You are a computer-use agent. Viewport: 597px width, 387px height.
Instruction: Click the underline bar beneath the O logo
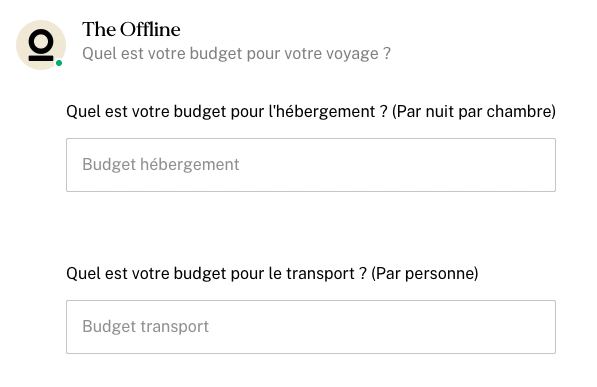(x=41, y=58)
